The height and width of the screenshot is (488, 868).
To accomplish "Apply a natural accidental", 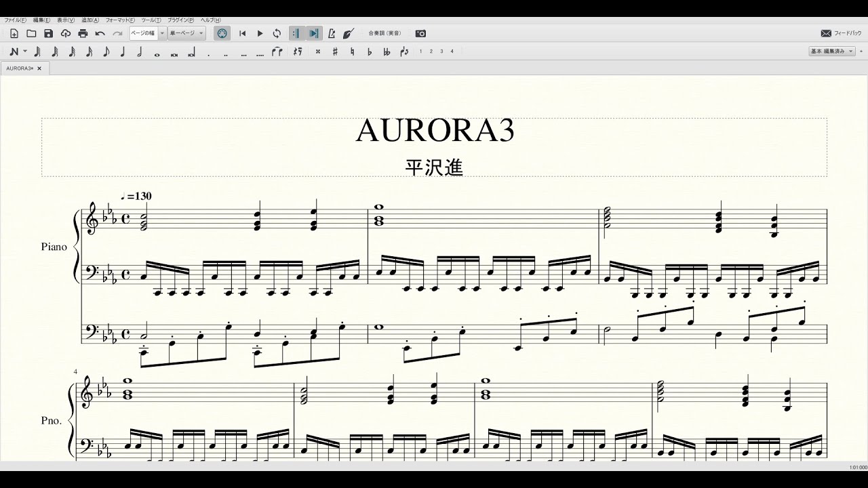I will pos(352,52).
